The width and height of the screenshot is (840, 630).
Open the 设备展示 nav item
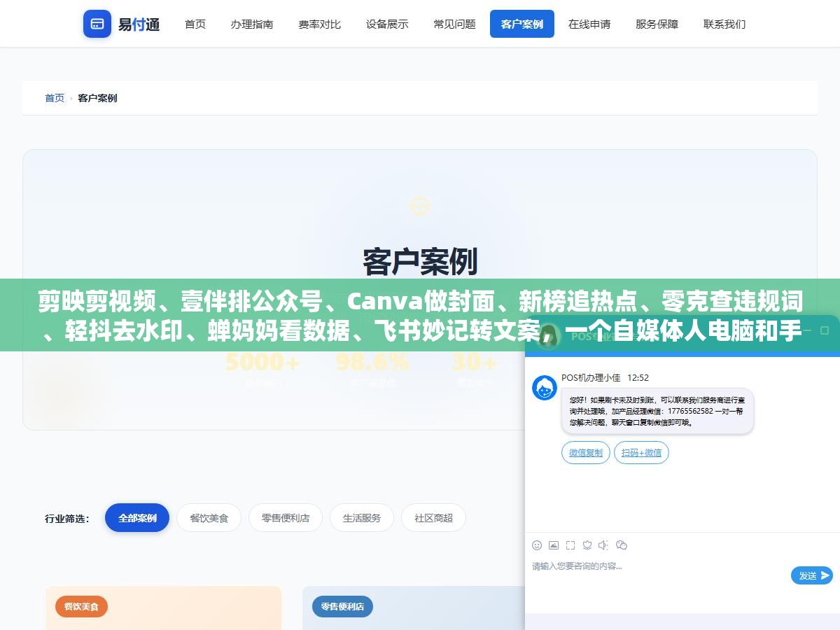coord(387,24)
